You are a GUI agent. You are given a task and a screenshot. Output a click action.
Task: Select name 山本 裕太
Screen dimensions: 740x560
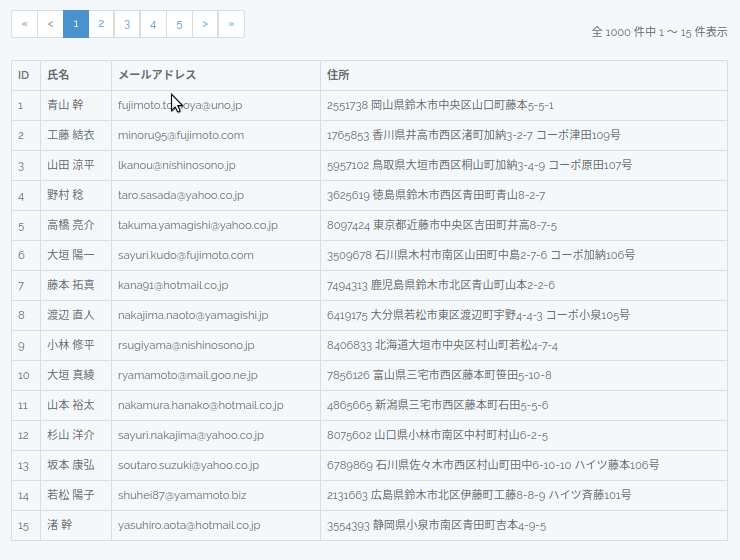(71, 405)
